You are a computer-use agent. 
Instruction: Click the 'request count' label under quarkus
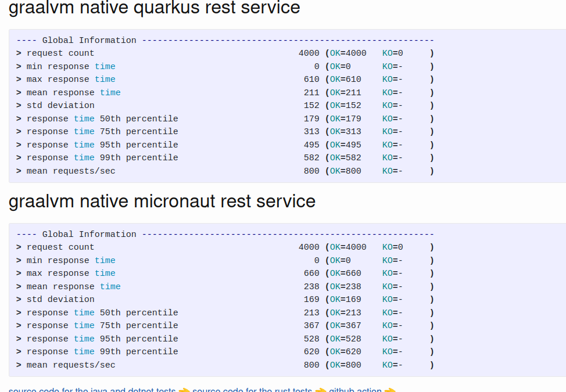(x=60, y=53)
